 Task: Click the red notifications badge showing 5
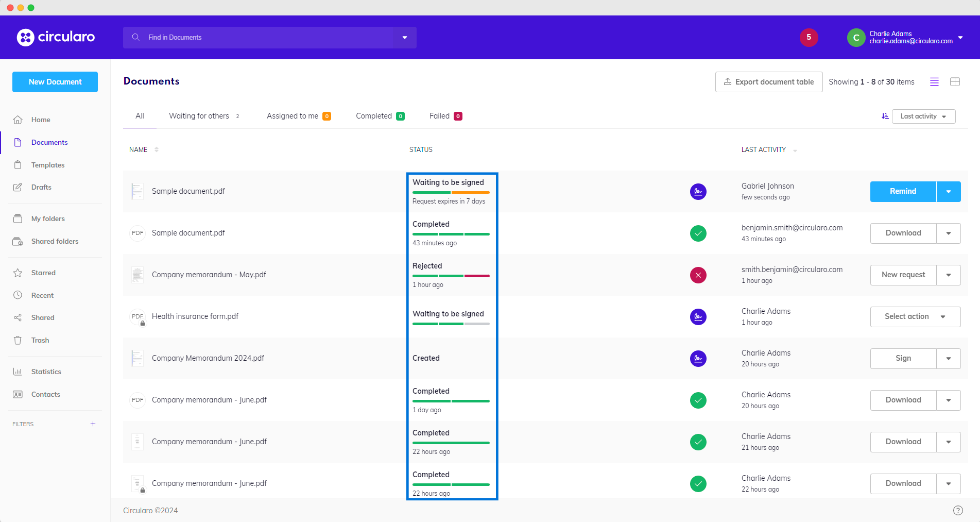809,37
